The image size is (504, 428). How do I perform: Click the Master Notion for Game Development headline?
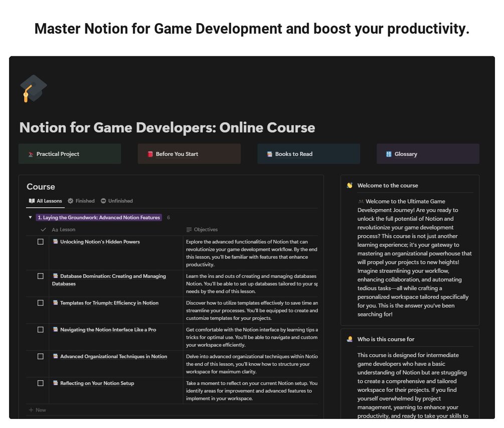pos(252,29)
